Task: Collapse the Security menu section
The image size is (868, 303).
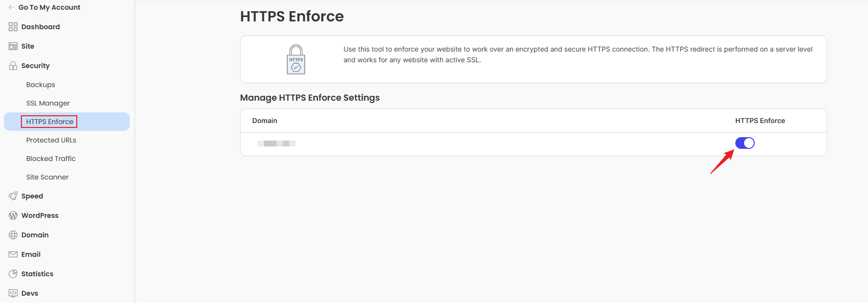Action: click(35, 66)
